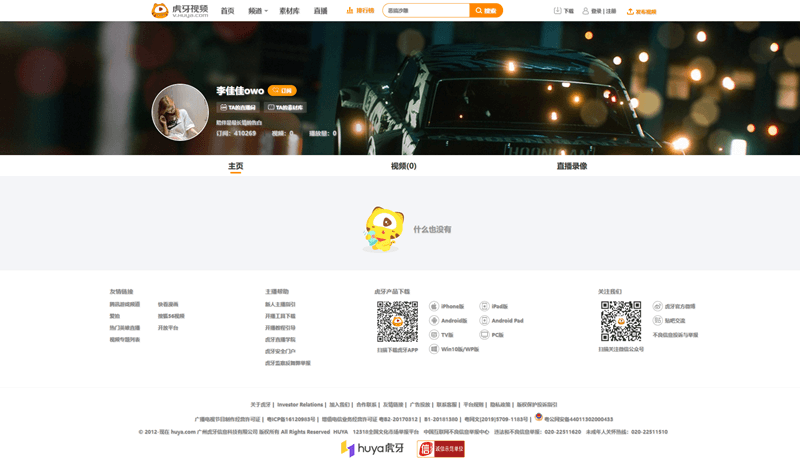Click the 贴吧交流 Tieba icon
800x472 pixels.
coord(658,320)
